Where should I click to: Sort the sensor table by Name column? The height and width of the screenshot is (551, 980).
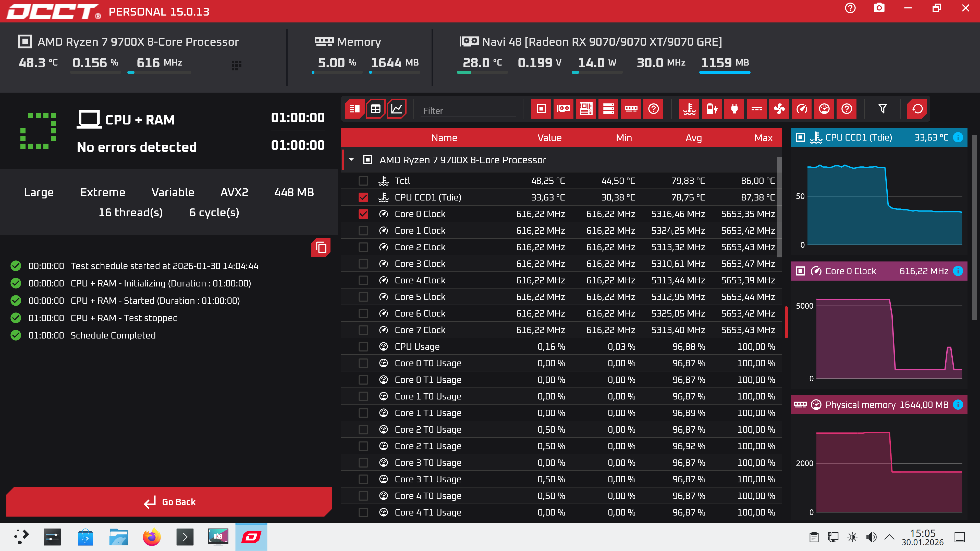[444, 138]
